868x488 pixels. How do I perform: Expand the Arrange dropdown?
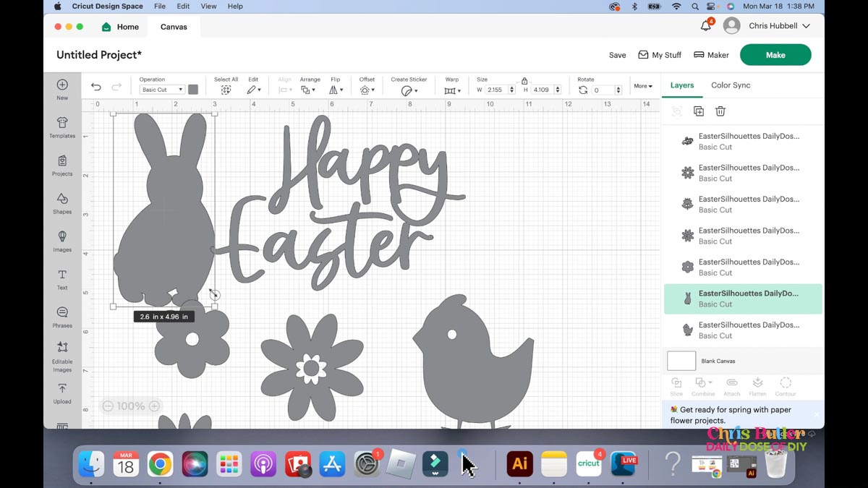point(308,90)
